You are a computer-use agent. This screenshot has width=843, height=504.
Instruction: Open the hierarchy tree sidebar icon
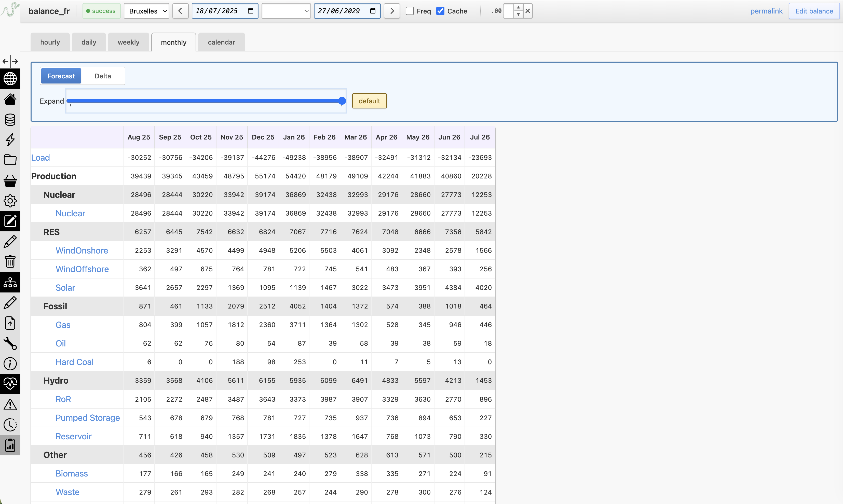(x=10, y=282)
